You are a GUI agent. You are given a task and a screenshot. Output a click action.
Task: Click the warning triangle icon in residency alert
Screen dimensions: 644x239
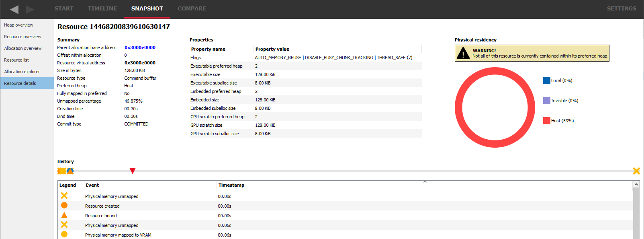(x=463, y=53)
